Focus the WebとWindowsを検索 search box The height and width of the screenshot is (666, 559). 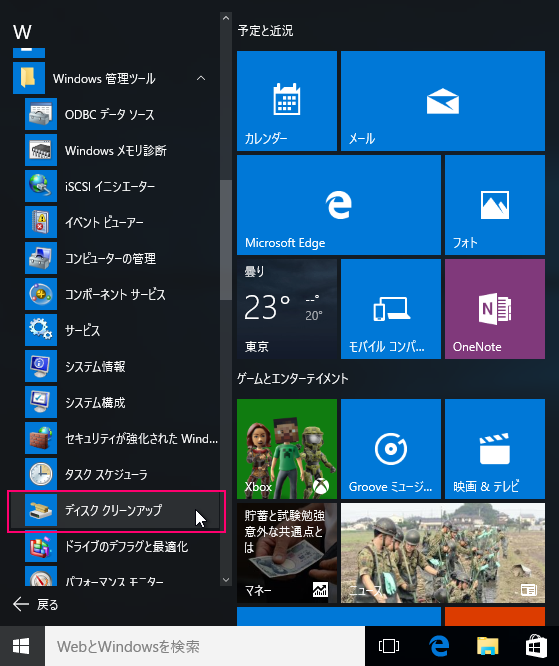point(205,646)
